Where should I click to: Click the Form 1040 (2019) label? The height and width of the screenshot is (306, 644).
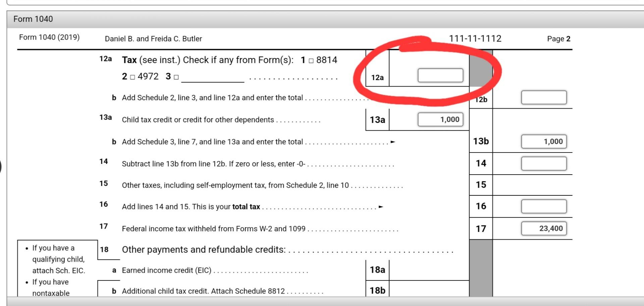pyautogui.click(x=49, y=37)
